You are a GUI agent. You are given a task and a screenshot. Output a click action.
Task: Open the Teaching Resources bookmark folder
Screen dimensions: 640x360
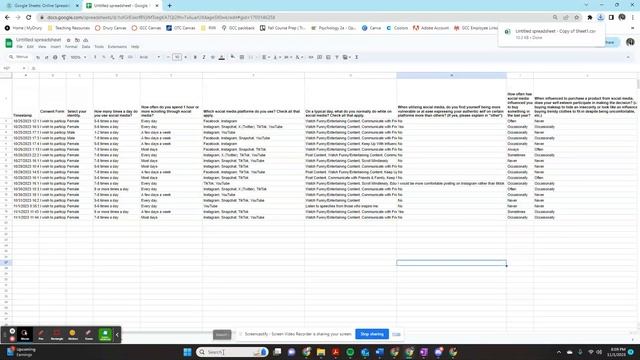click(69, 28)
